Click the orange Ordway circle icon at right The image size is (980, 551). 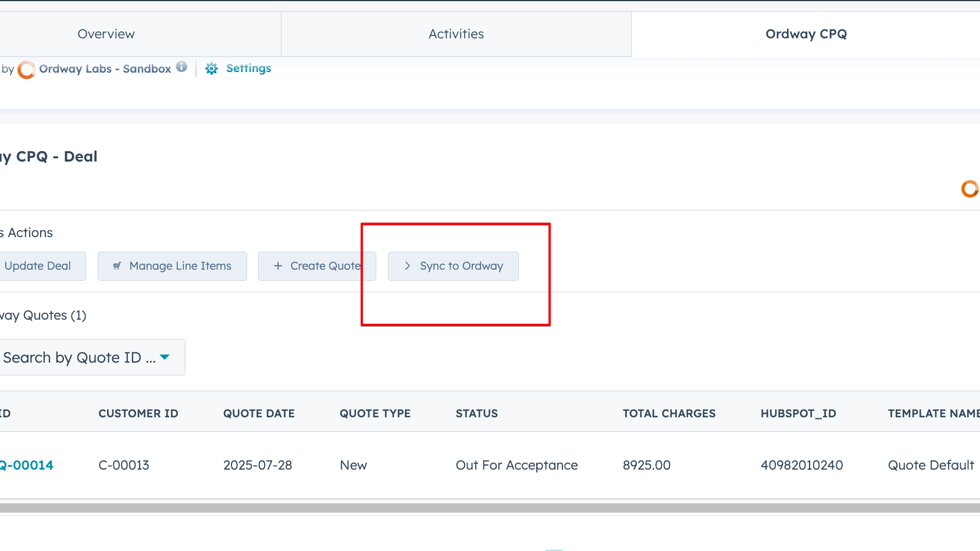969,189
